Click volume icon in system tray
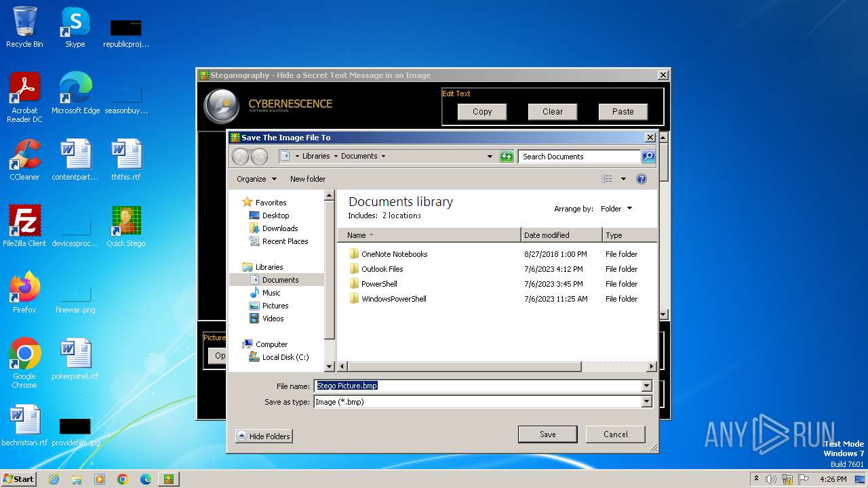The width and height of the screenshot is (868, 488). [771, 479]
